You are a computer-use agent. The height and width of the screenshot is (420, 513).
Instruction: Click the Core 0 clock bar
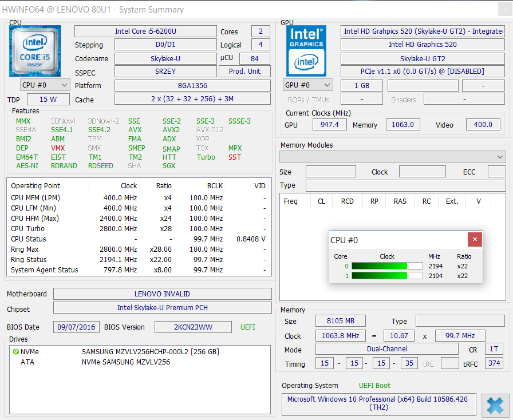(387, 266)
